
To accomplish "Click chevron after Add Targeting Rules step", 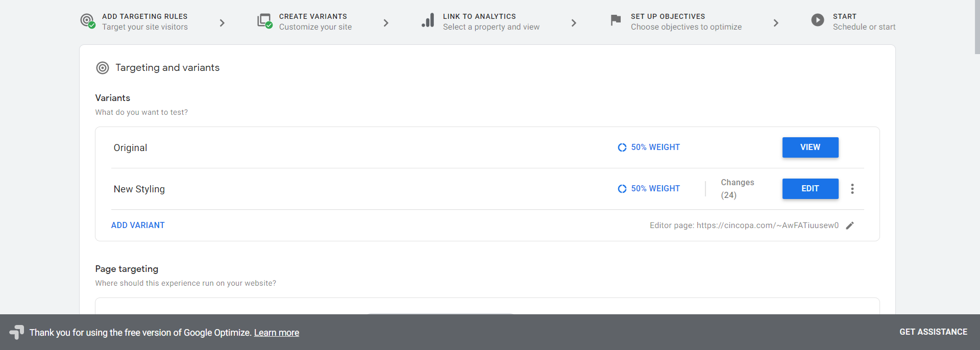I will [x=222, y=23].
